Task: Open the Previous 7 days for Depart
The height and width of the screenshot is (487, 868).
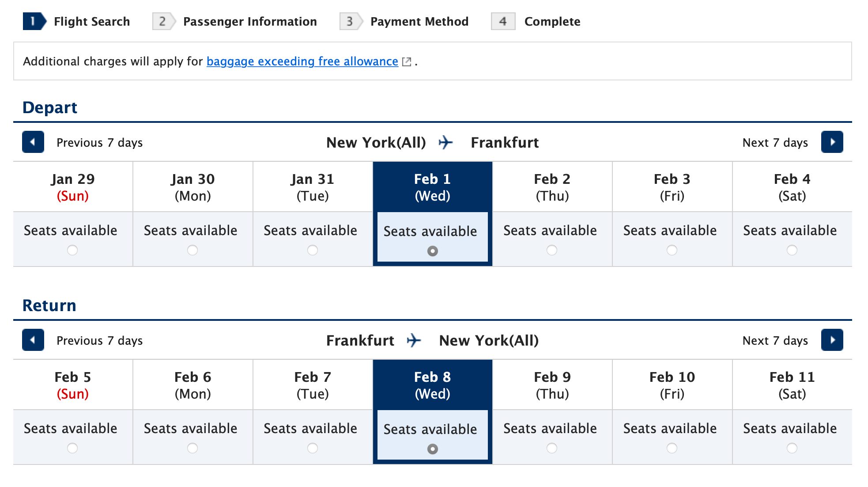Action: coord(99,142)
